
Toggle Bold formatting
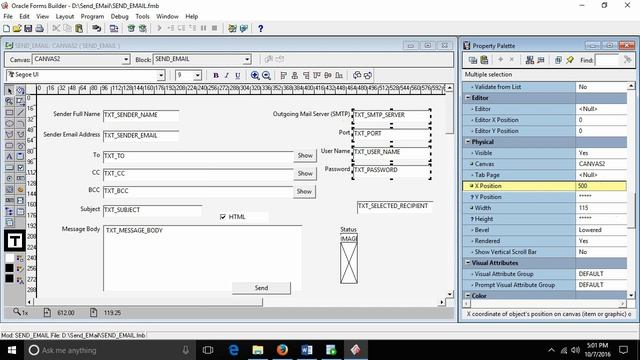tap(216, 76)
